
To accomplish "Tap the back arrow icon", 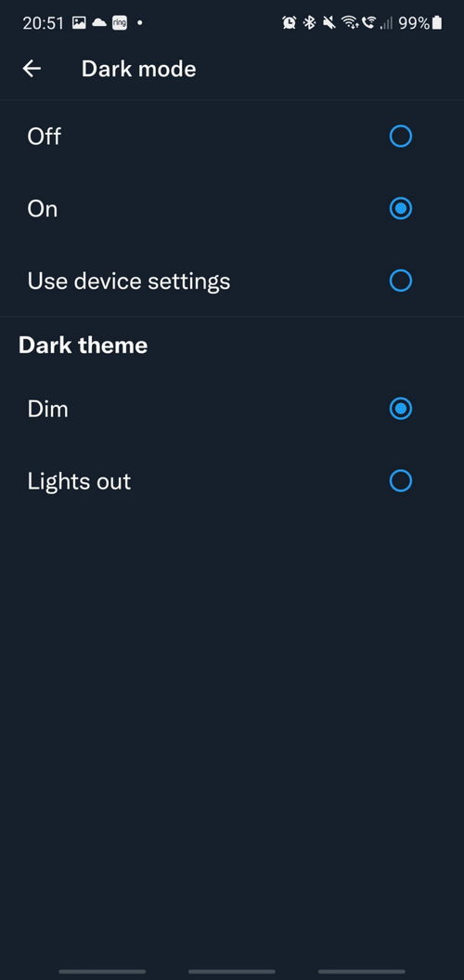I will [32, 69].
